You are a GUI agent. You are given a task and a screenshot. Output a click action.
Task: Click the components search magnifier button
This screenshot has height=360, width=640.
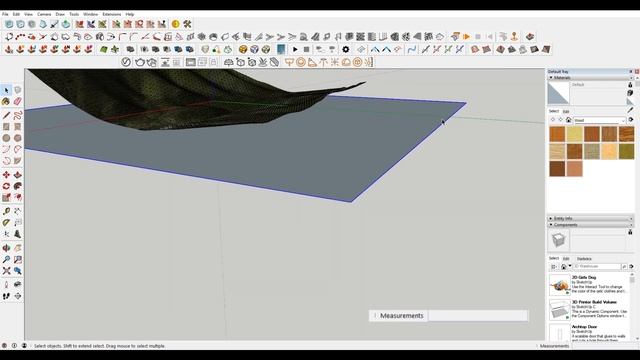point(624,267)
